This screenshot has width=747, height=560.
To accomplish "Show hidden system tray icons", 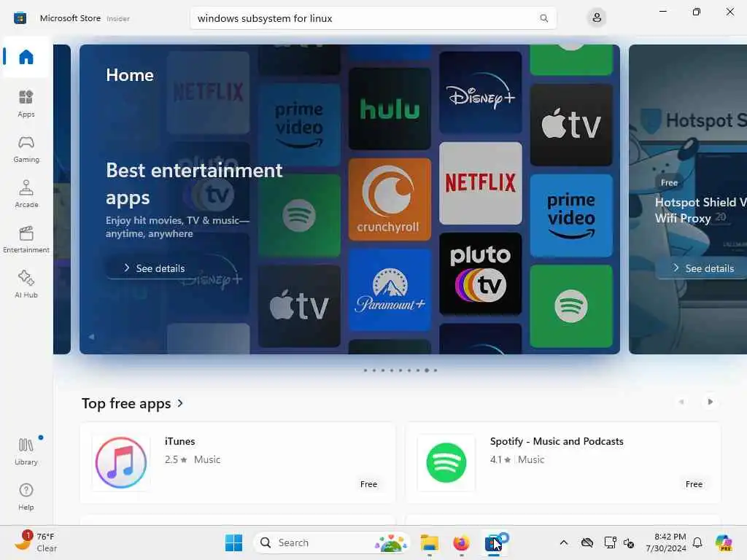I will [x=564, y=542].
